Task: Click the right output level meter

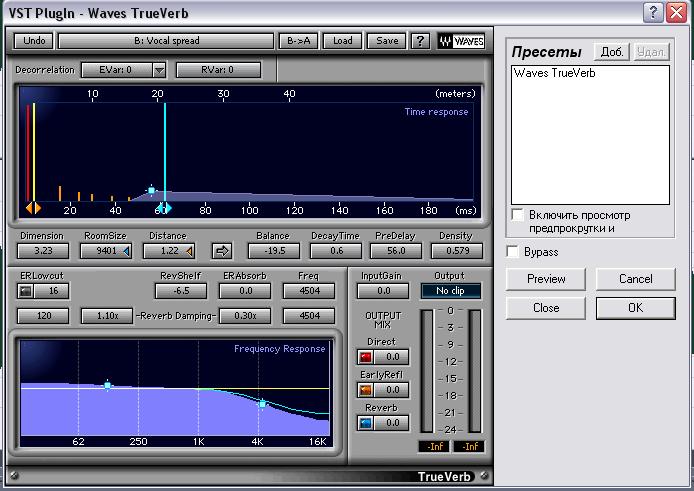Action: (x=474, y=371)
